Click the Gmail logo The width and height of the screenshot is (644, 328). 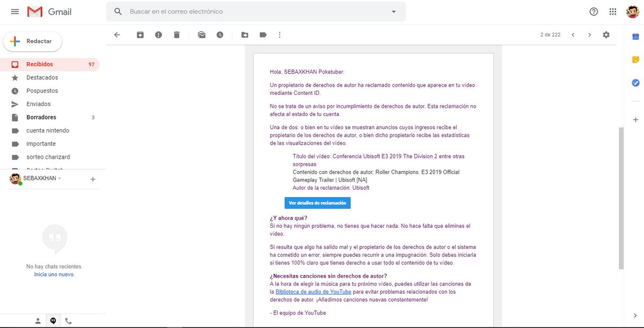pos(49,12)
